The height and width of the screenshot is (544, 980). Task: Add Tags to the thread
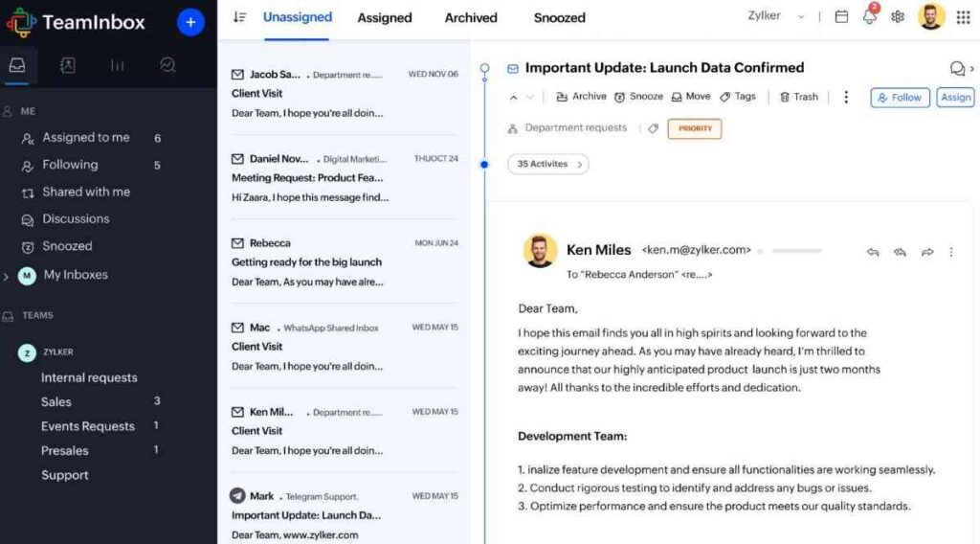point(738,97)
